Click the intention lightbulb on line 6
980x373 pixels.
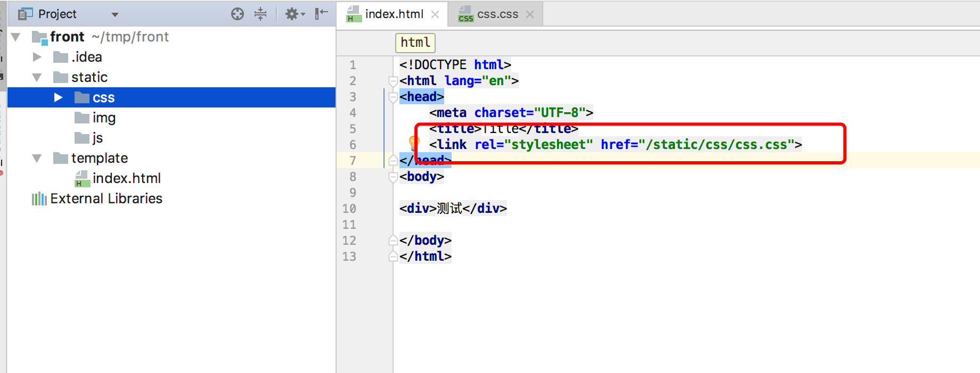413,142
